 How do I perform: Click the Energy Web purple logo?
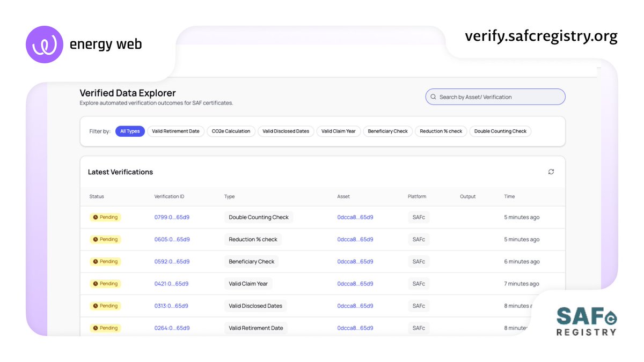click(x=45, y=45)
